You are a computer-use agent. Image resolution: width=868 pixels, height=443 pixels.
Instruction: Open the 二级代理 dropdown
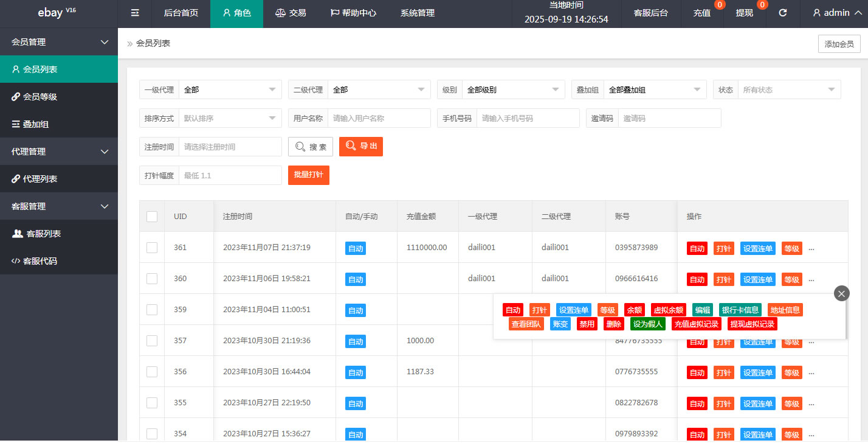[379, 89]
